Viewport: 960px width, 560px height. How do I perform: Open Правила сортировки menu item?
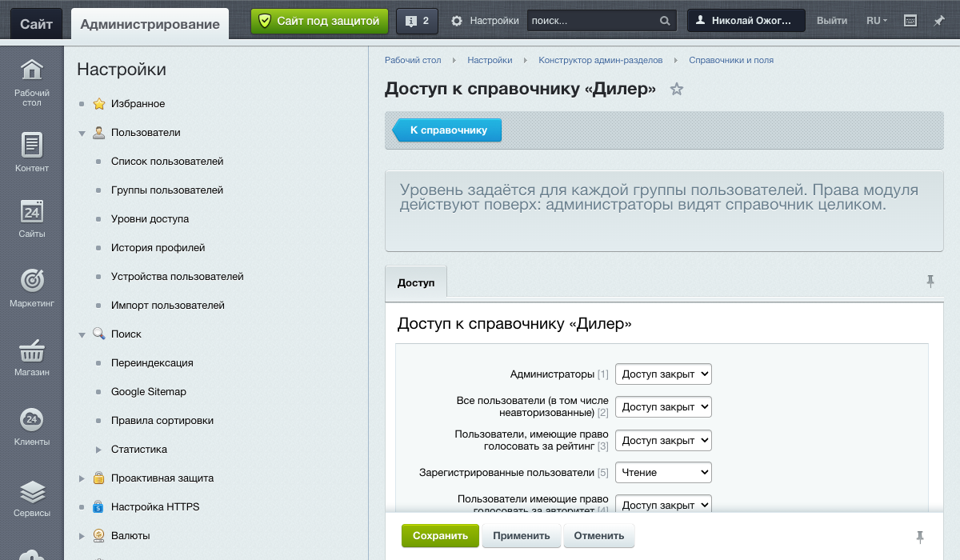tap(162, 421)
